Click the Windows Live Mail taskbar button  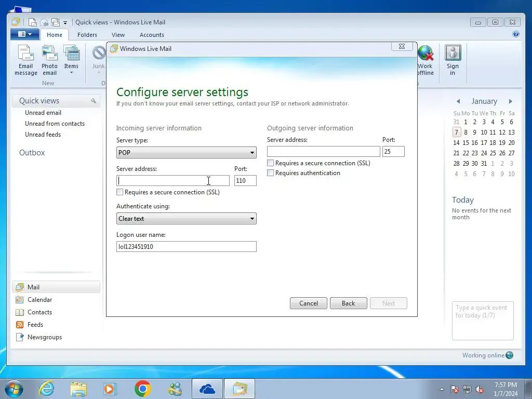(240, 389)
